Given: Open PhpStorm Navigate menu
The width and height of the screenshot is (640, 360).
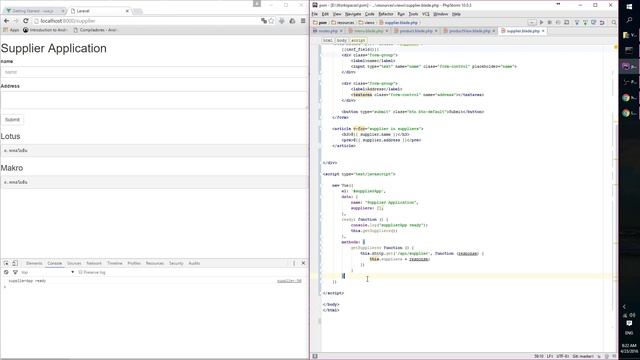Looking at the screenshot, I should pyautogui.click(x=353, y=14).
